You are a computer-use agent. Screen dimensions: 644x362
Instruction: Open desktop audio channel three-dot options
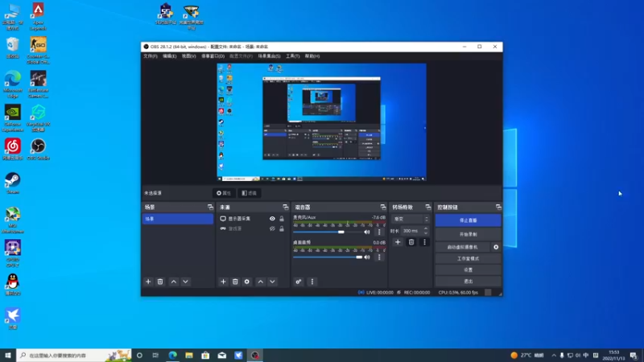[x=379, y=257]
